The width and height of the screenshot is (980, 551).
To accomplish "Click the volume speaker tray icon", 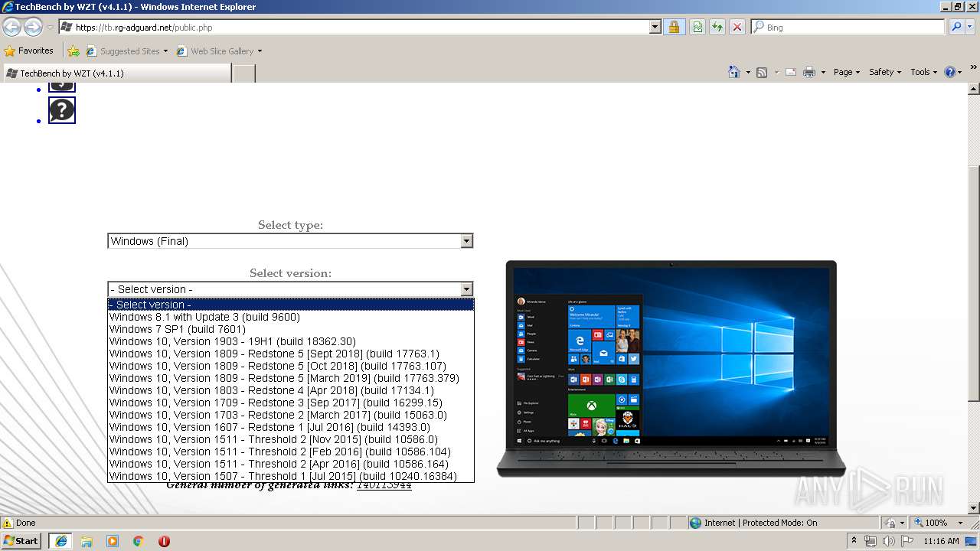I will coord(888,541).
